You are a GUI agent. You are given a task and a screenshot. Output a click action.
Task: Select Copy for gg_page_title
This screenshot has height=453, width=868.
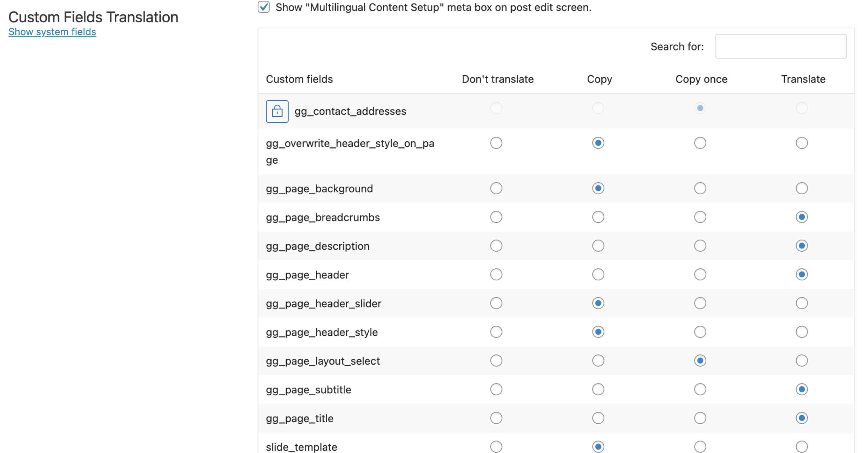pyautogui.click(x=598, y=418)
